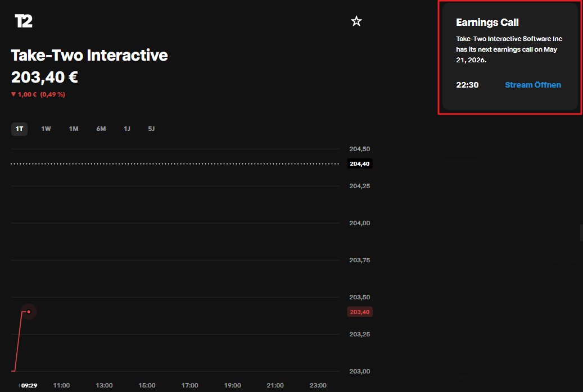The height and width of the screenshot is (392, 583).
Task: Switch chart to 1M range
Action: coord(74,129)
